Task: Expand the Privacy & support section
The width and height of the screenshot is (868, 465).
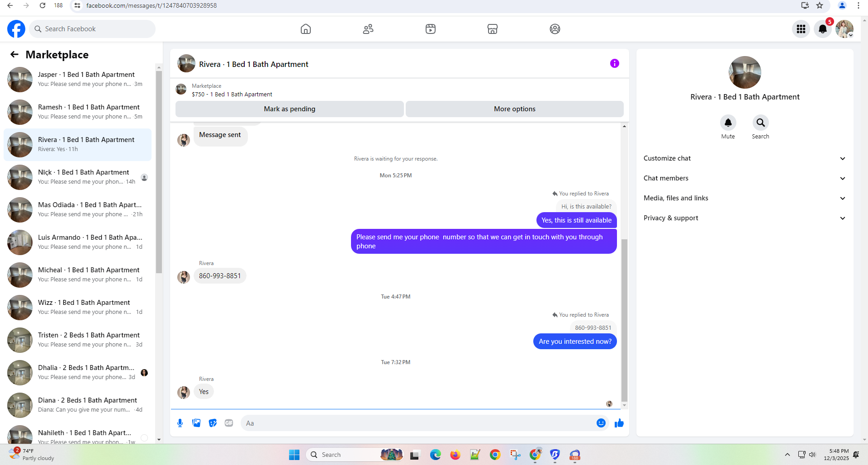Action: 745,218
